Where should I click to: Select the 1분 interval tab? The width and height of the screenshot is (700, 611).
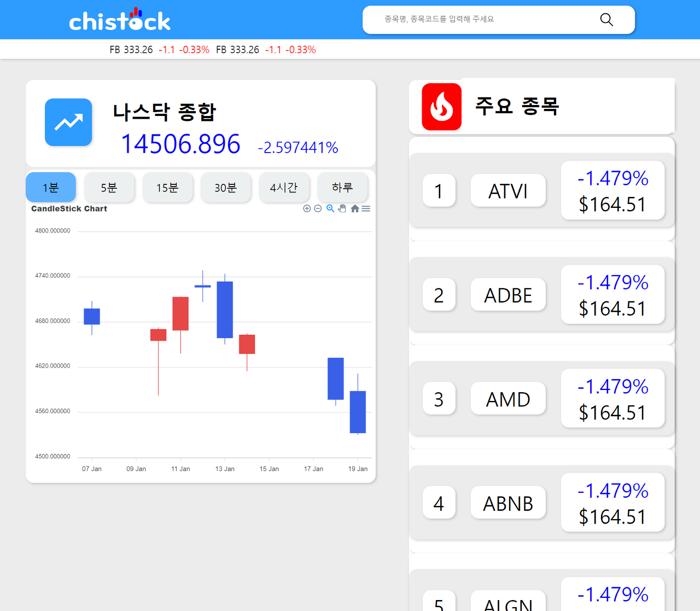coord(51,188)
